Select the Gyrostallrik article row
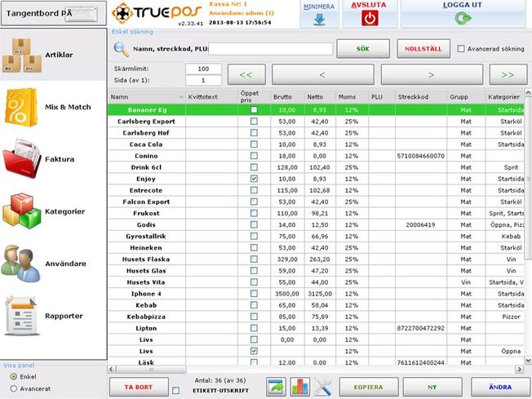 click(x=317, y=236)
